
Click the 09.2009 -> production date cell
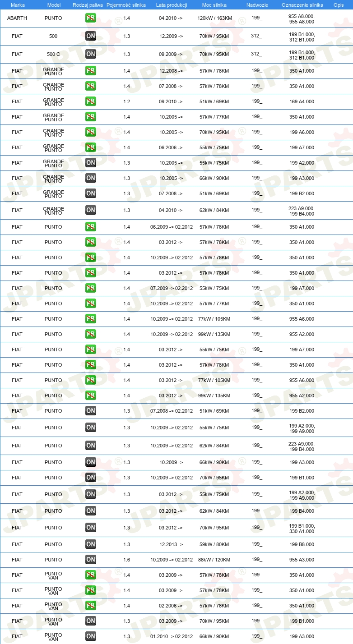(171, 54)
